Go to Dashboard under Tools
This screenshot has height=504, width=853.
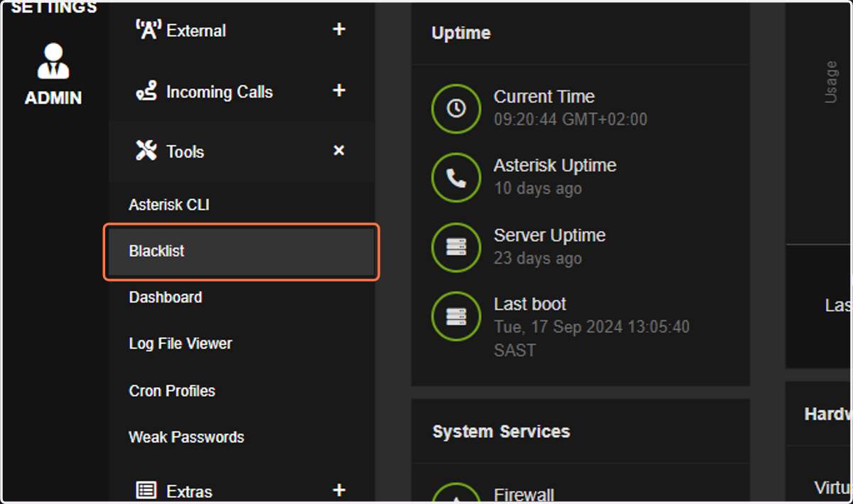(x=166, y=297)
